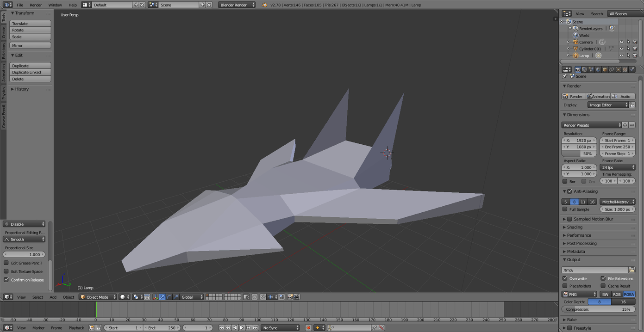
Task: Jump to the timeline's first frame
Action: [222, 328]
